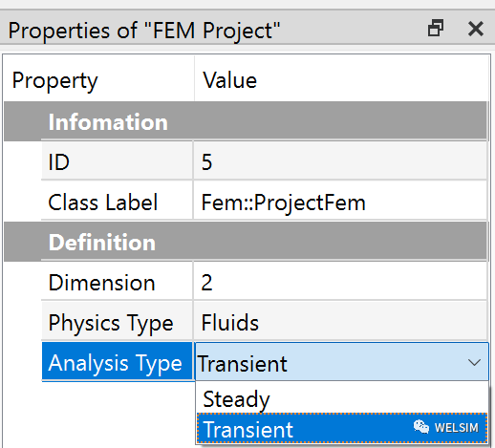Click the Fem::ProjectFem value cell
The image size is (495, 448).
click(x=340, y=202)
